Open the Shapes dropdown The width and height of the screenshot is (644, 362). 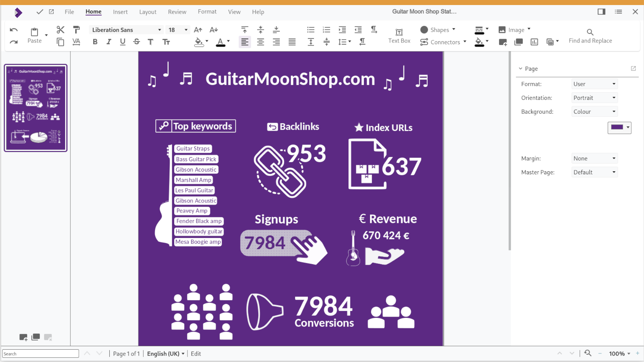point(438,30)
